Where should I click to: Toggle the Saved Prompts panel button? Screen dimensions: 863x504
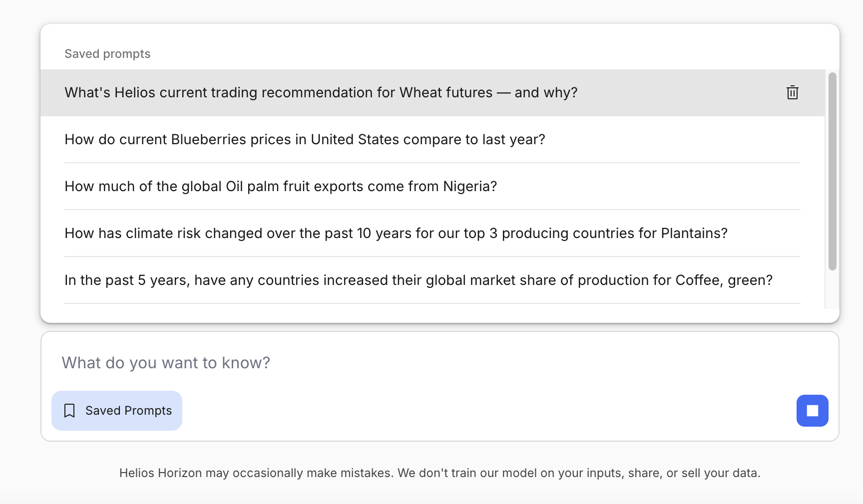point(117,411)
